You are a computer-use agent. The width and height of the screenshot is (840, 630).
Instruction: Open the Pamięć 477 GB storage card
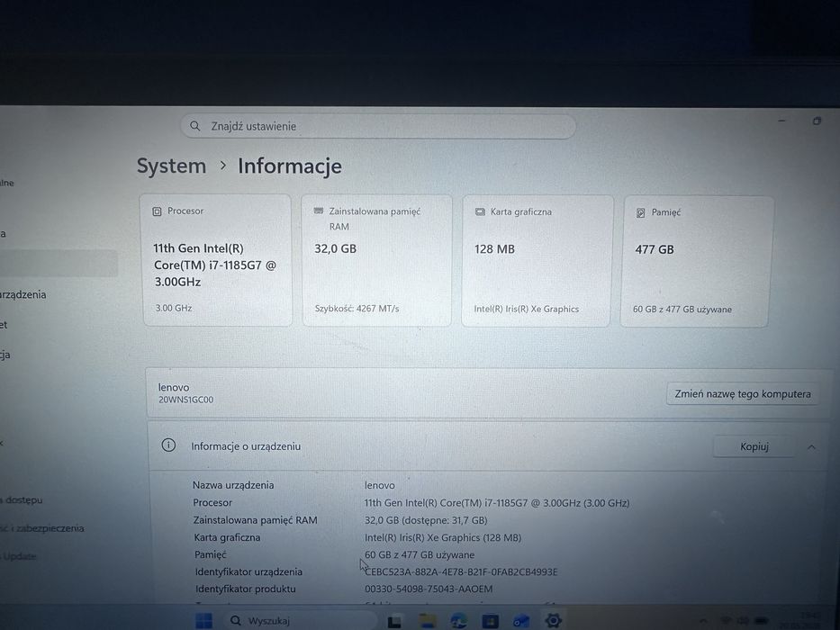tap(697, 261)
